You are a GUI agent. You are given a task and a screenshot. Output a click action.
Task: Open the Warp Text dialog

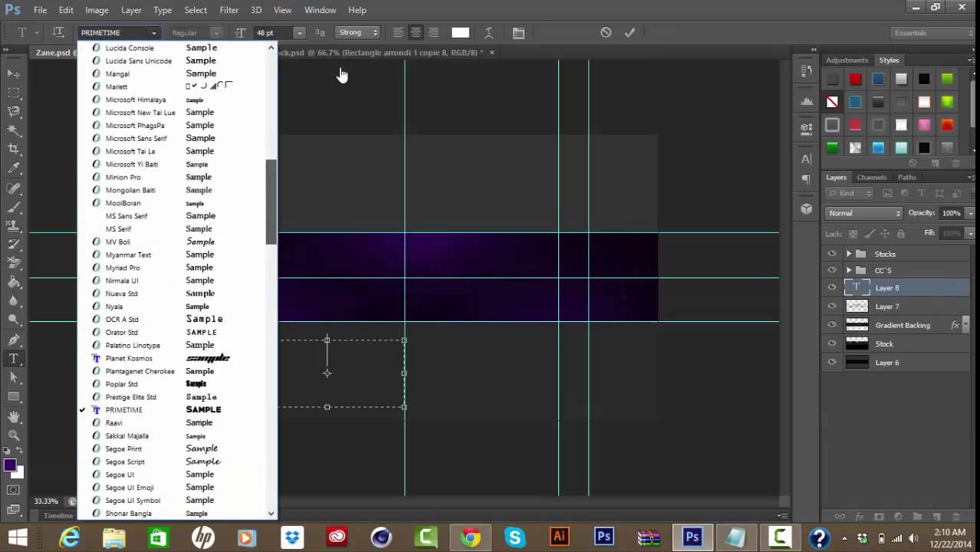click(488, 32)
